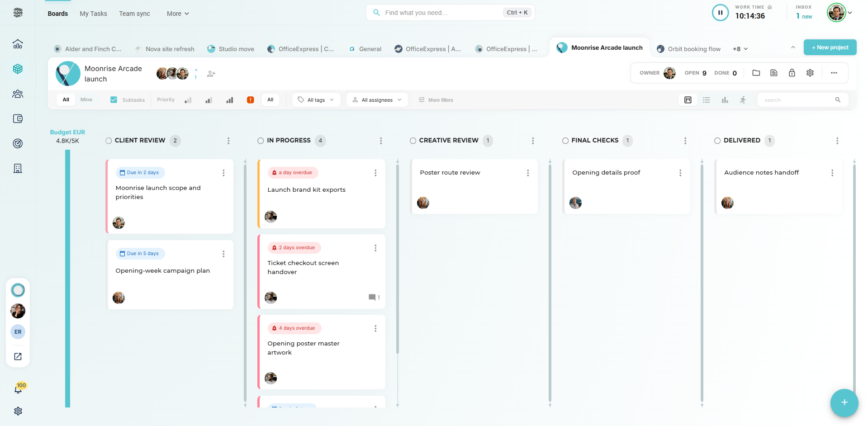Show only Mine tasks
868x426 pixels.
86,99
